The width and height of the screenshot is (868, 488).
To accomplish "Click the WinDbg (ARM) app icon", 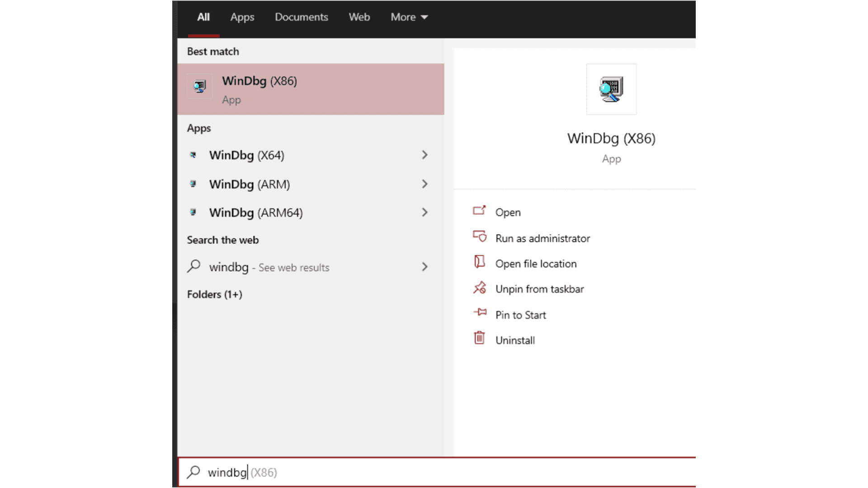I will pyautogui.click(x=193, y=184).
